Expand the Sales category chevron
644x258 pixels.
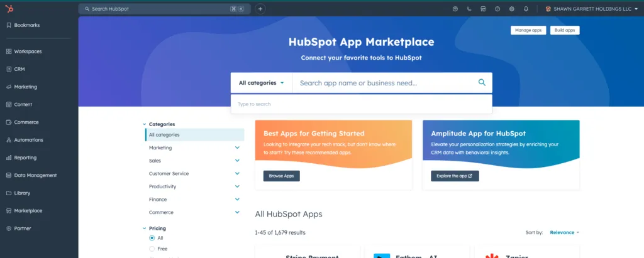tap(237, 160)
